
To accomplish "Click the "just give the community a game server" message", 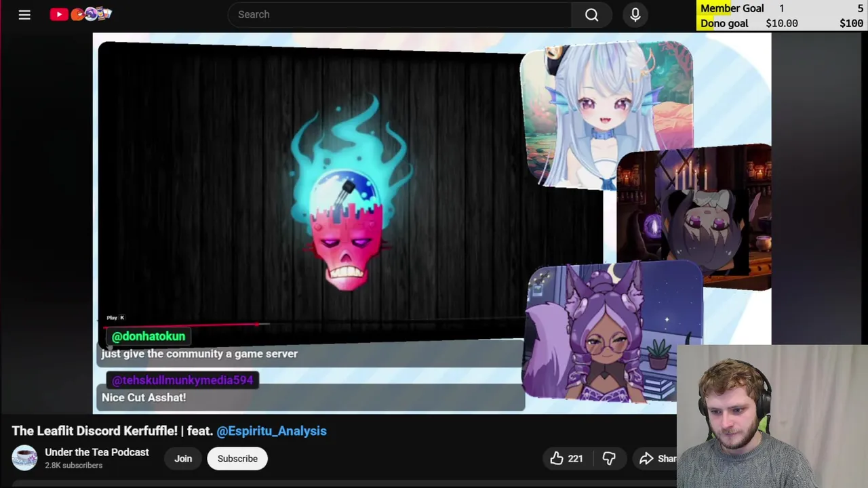I will coord(199,354).
